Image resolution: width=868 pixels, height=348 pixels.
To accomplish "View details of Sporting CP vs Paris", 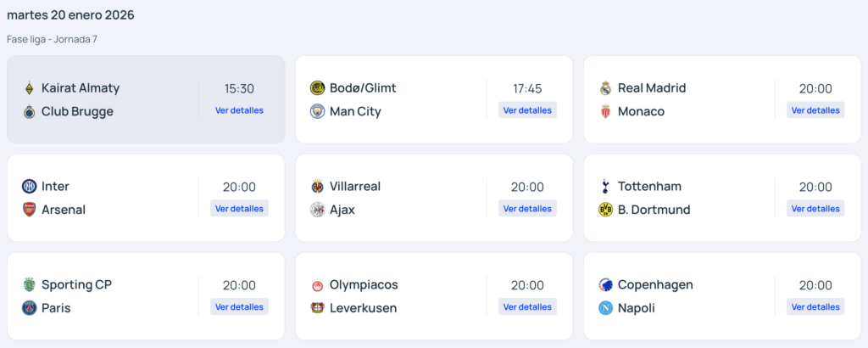I will (239, 307).
